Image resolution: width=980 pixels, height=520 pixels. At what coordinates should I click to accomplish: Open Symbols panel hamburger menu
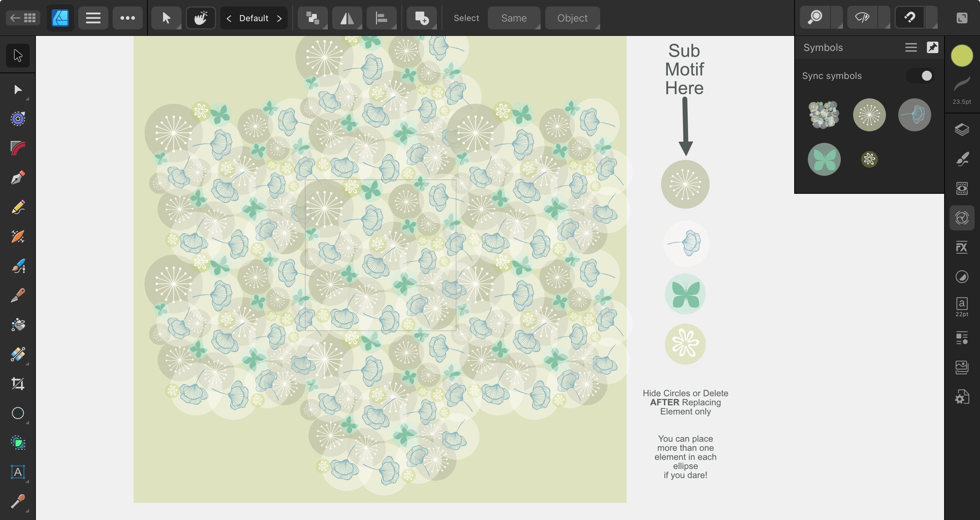tap(911, 48)
